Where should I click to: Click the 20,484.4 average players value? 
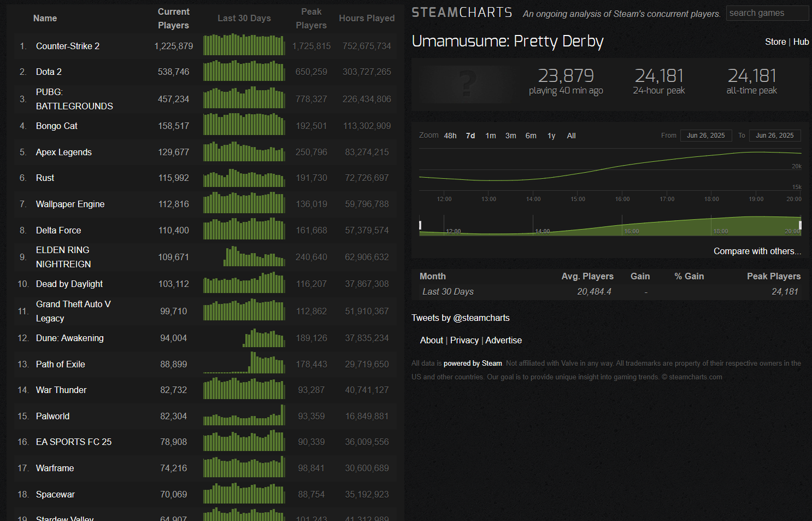(594, 292)
